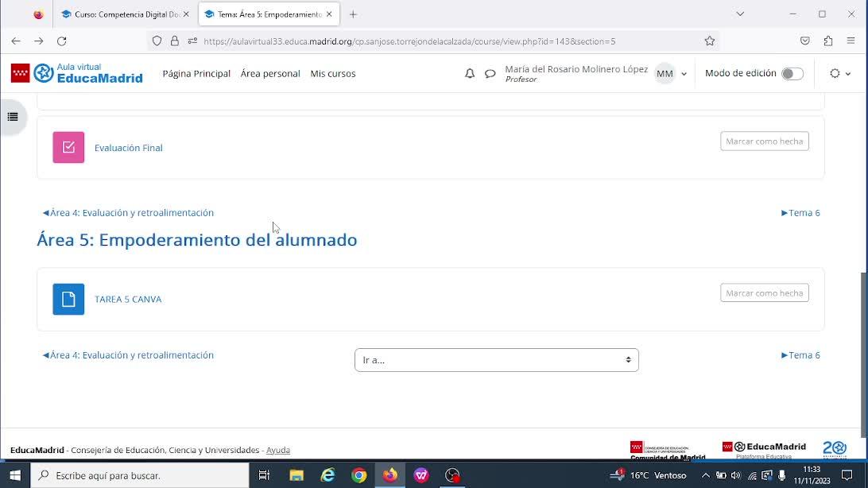This screenshot has width=868, height=488.
Task: Reload the page
Action: [x=62, y=41]
